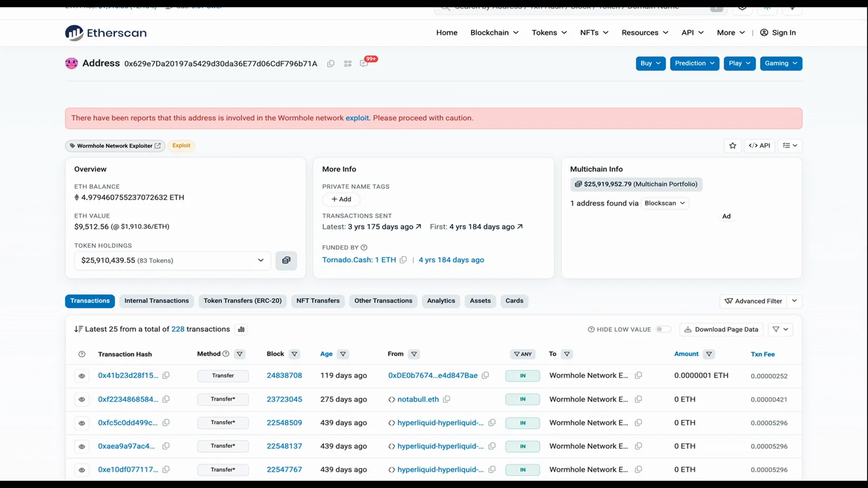Click the Advanced Filter button

click(754, 301)
